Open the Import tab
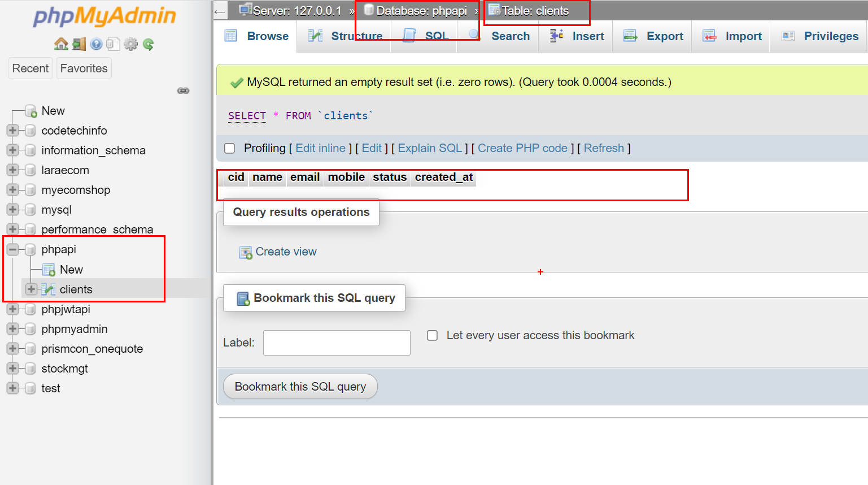This screenshot has width=868, height=485. click(732, 36)
